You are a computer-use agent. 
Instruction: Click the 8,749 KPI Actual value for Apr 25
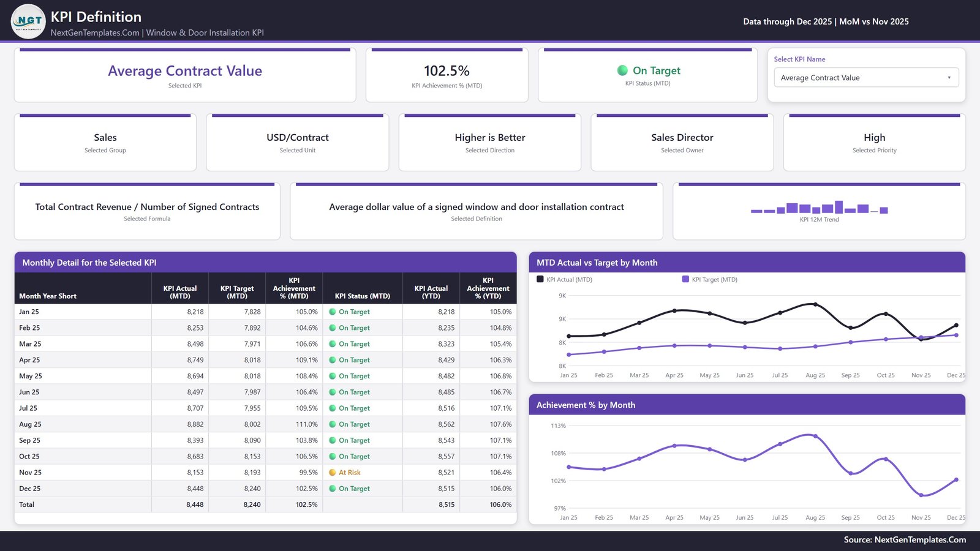point(195,360)
